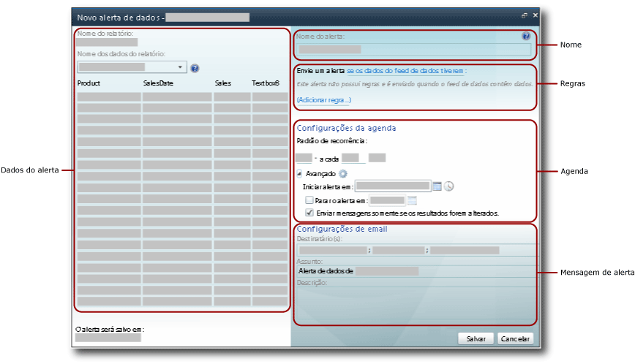The height and width of the screenshot is (364, 635).
Task: Close the Novo alerta de dados dialog
Action: tap(535, 15)
